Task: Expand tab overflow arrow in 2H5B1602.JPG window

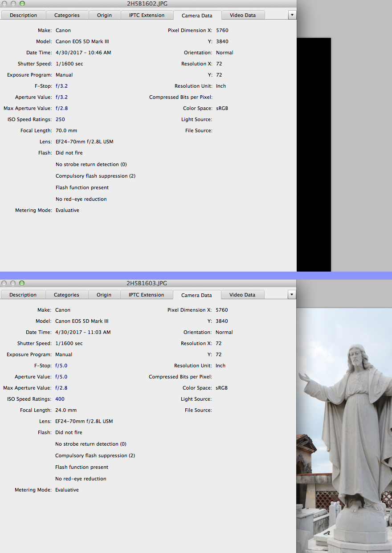Action: pyautogui.click(x=292, y=15)
